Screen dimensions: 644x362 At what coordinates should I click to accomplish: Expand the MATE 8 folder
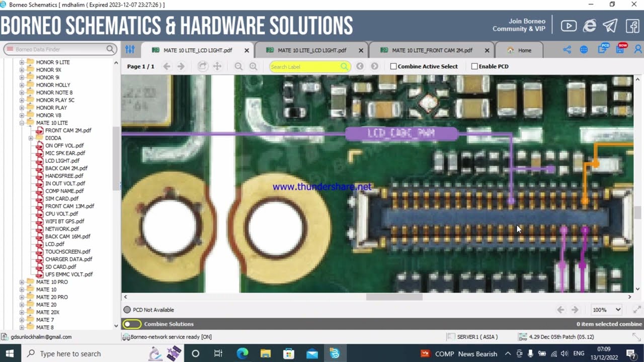coord(22,327)
